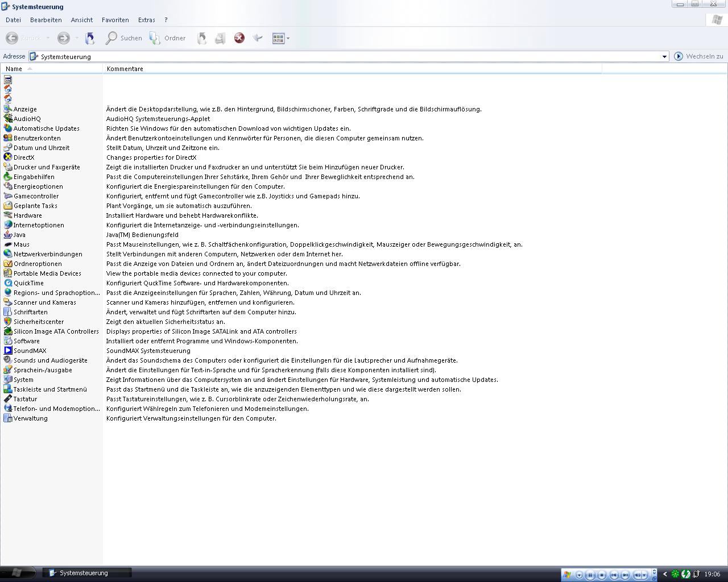
Task: Sort by the Kommentare column header
Action: pyautogui.click(x=352, y=69)
